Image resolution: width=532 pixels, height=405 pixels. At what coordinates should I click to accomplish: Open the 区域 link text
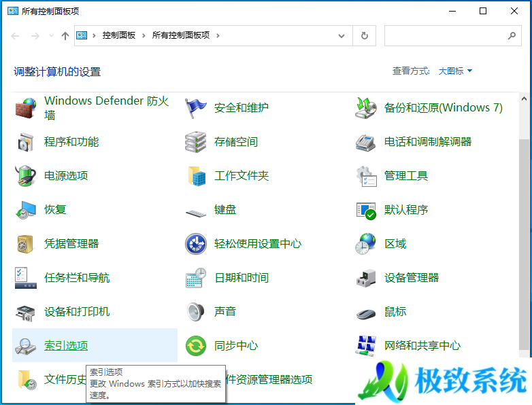[395, 243]
